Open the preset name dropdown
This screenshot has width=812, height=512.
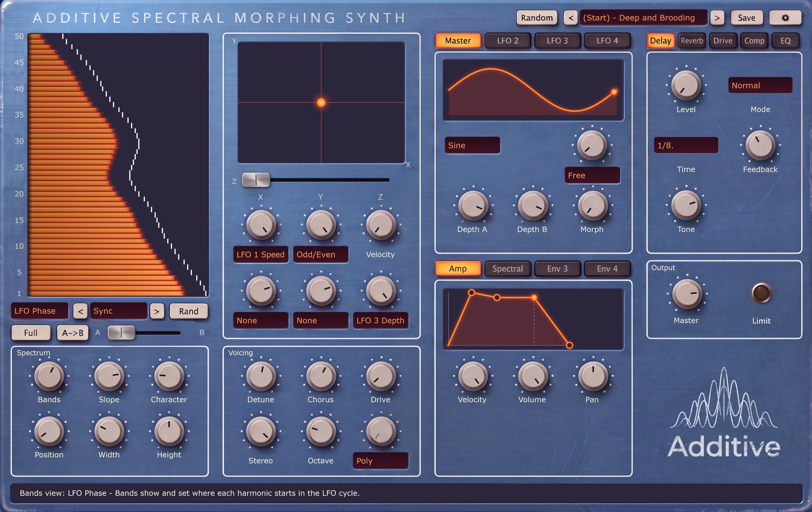coord(644,18)
